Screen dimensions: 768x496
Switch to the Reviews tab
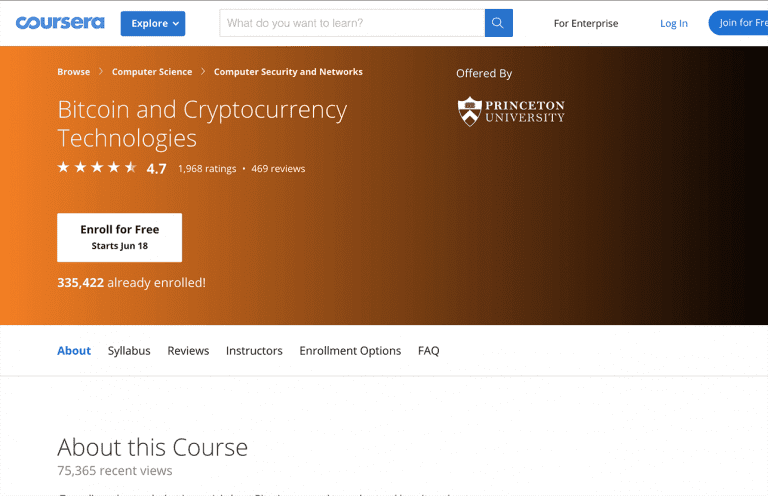[x=188, y=351]
